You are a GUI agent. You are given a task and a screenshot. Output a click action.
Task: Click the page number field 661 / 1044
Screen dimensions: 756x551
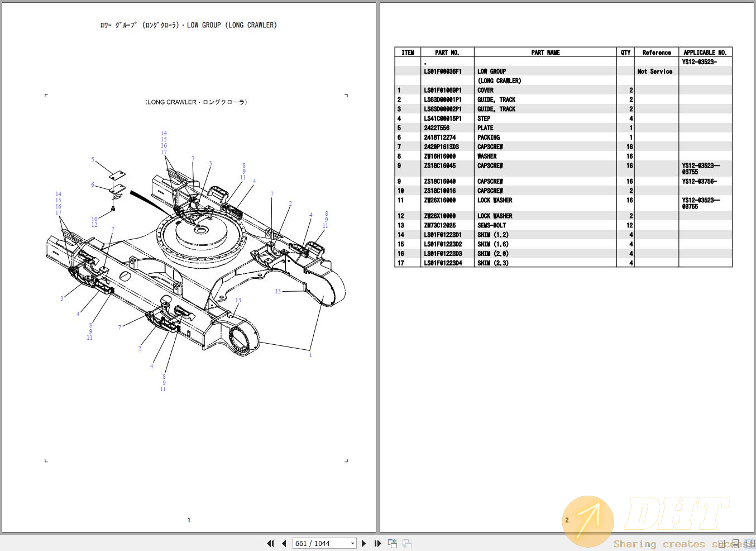coord(324,543)
